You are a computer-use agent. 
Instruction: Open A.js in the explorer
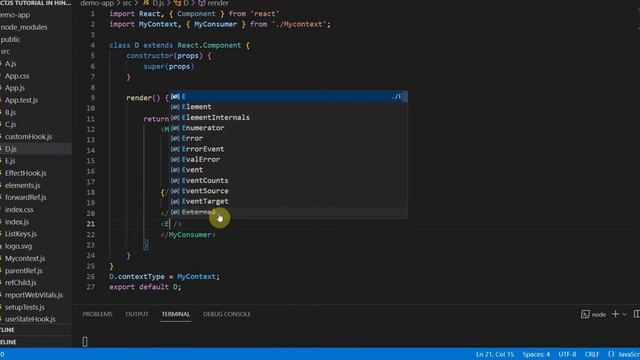click(x=11, y=64)
